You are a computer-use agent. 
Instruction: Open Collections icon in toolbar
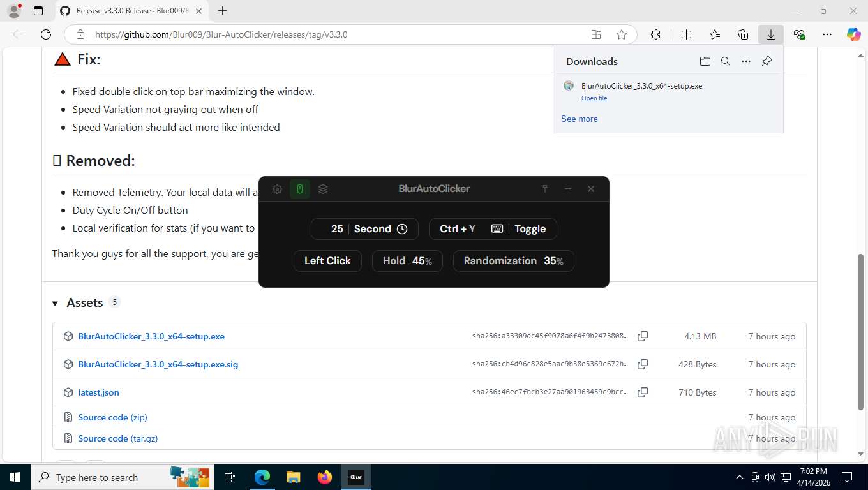(743, 34)
